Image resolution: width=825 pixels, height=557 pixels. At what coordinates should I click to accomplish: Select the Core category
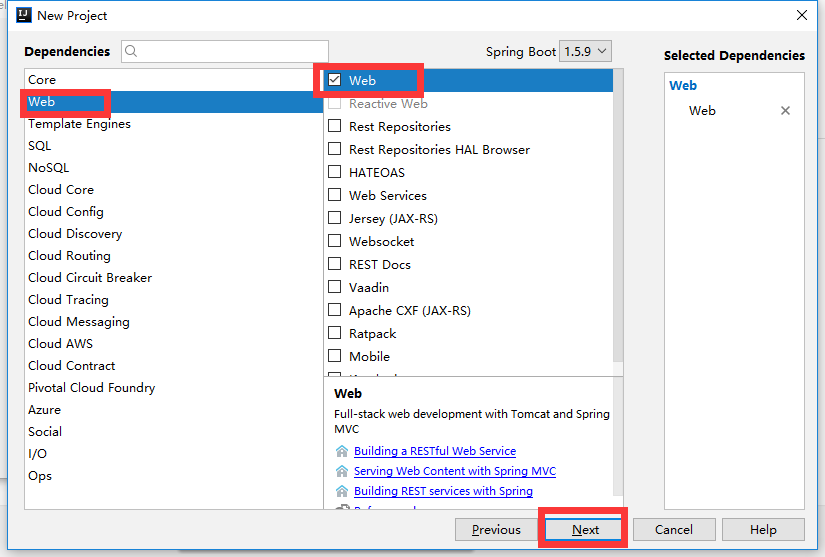tap(174, 80)
